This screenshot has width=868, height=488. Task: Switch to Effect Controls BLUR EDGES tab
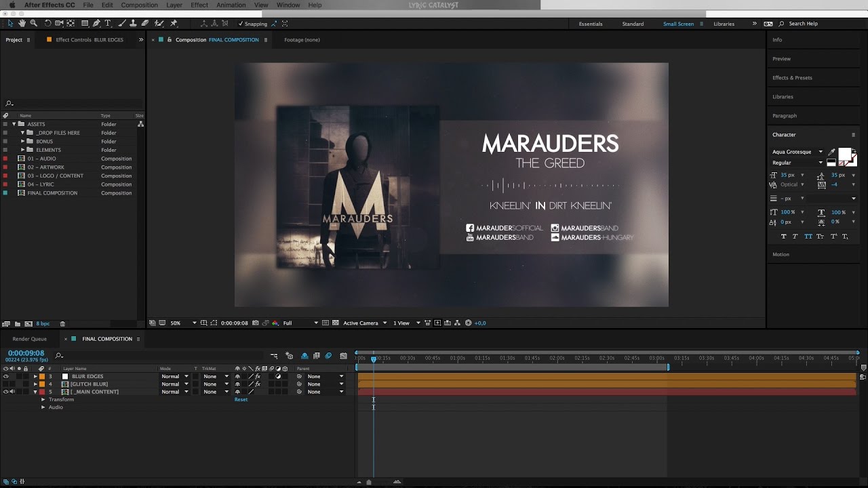(x=89, y=39)
